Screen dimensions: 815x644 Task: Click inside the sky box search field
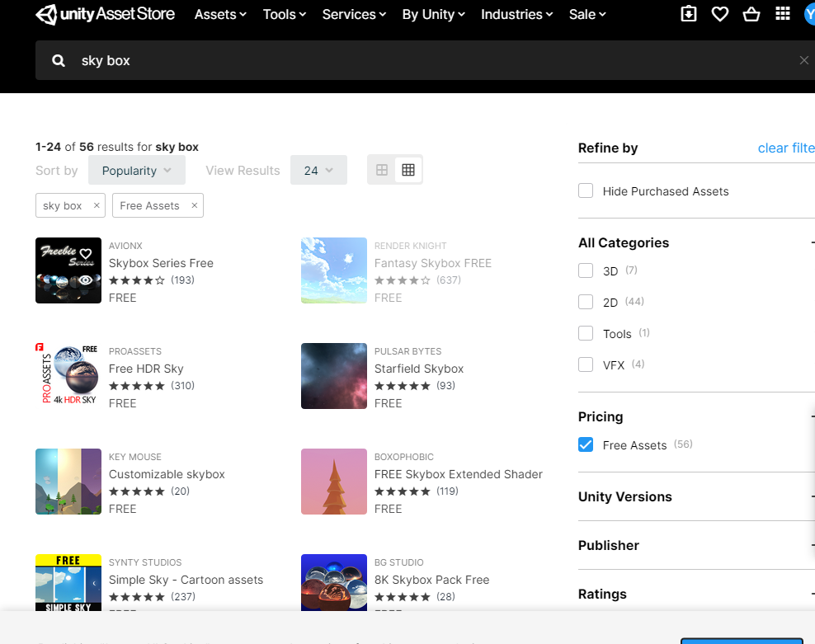426,60
